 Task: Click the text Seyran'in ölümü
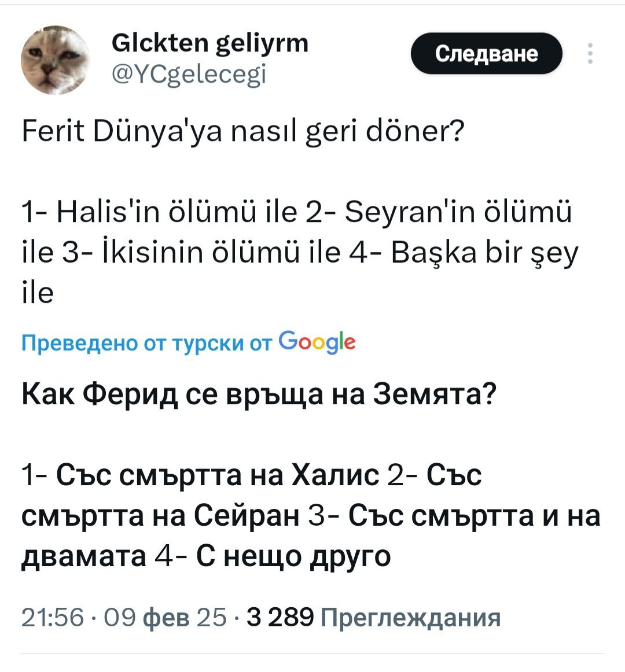click(457, 212)
